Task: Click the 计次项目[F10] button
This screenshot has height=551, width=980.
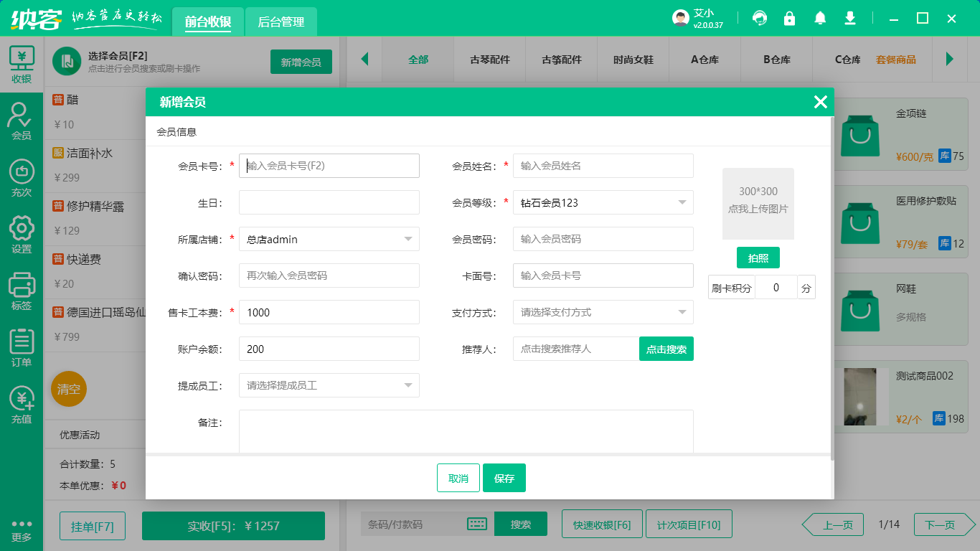Action: (689, 524)
